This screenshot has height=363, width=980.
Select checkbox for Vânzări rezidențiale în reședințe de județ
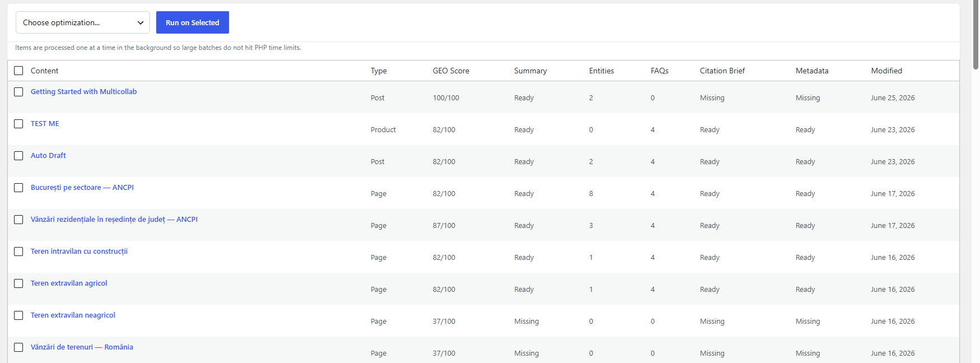pyautogui.click(x=18, y=220)
